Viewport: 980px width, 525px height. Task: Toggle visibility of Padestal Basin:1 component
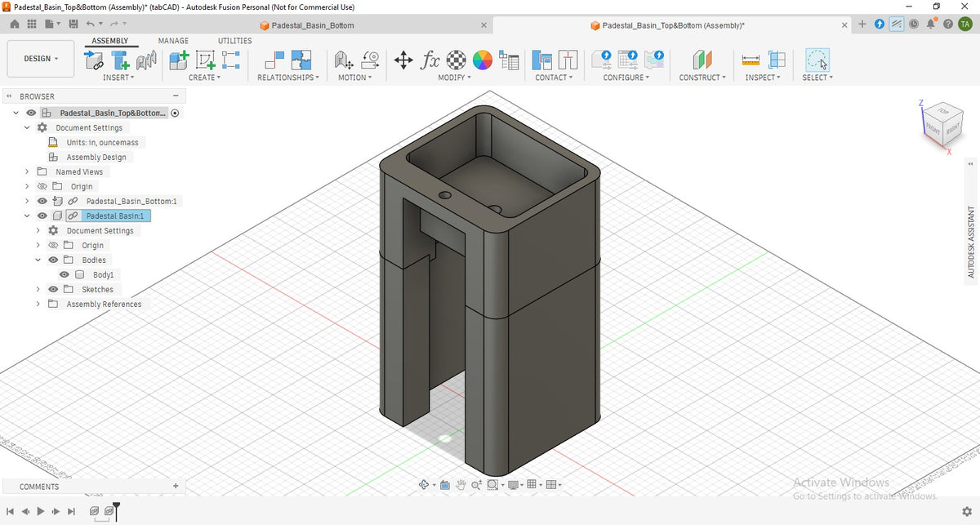(42, 216)
